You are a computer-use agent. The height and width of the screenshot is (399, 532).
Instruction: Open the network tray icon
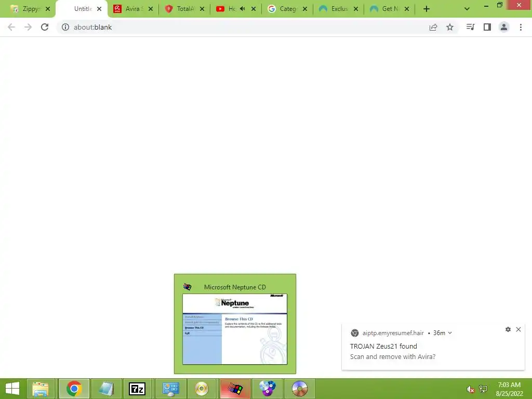tap(483, 389)
